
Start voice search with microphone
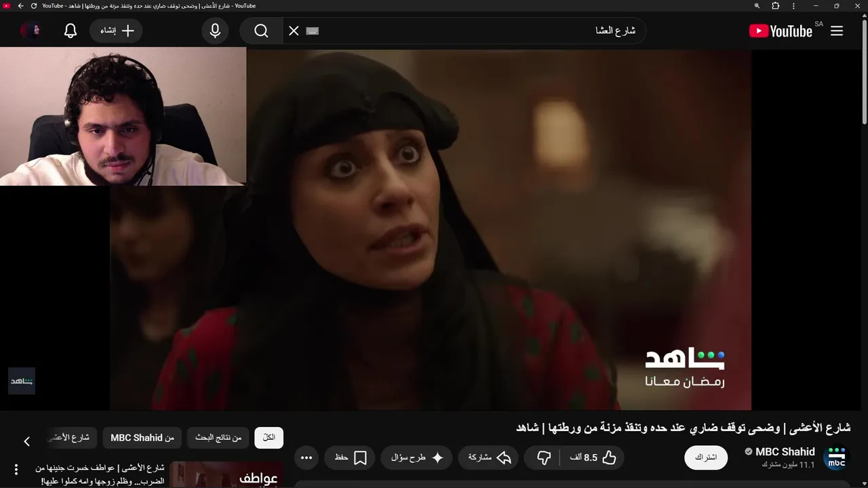point(215,31)
